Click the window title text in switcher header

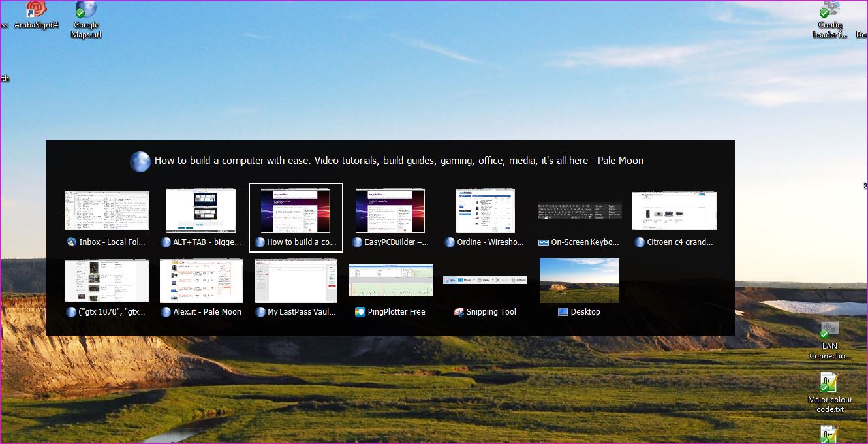pos(399,161)
